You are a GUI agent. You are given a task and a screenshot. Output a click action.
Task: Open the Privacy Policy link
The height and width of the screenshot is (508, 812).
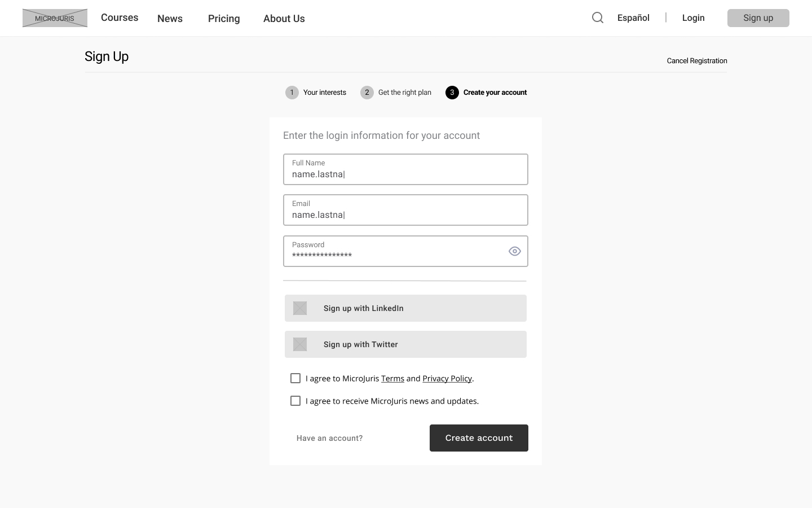[x=447, y=378]
